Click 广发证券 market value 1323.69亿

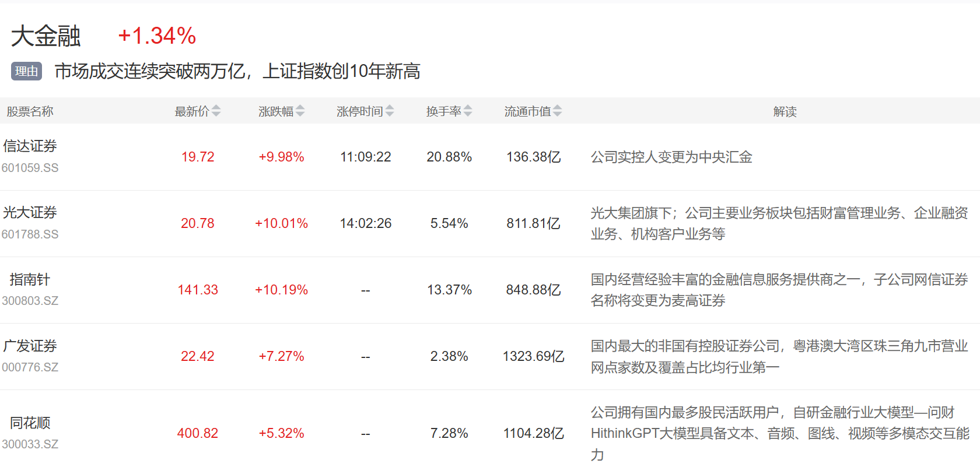pyautogui.click(x=533, y=356)
